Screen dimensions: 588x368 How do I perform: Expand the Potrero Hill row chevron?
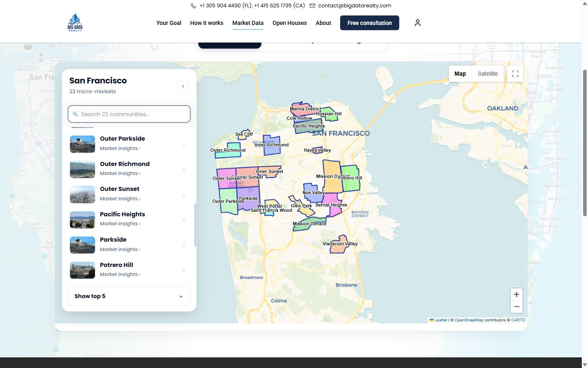tap(184, 270)
